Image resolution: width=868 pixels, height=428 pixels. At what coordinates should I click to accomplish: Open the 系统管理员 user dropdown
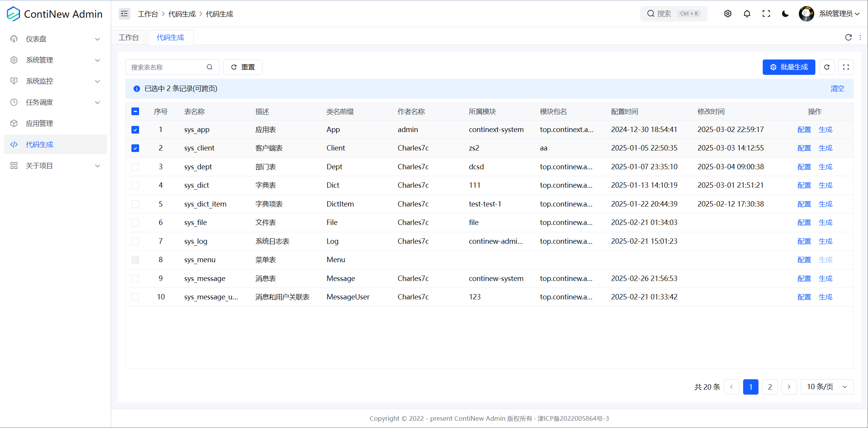coord(839,14)
